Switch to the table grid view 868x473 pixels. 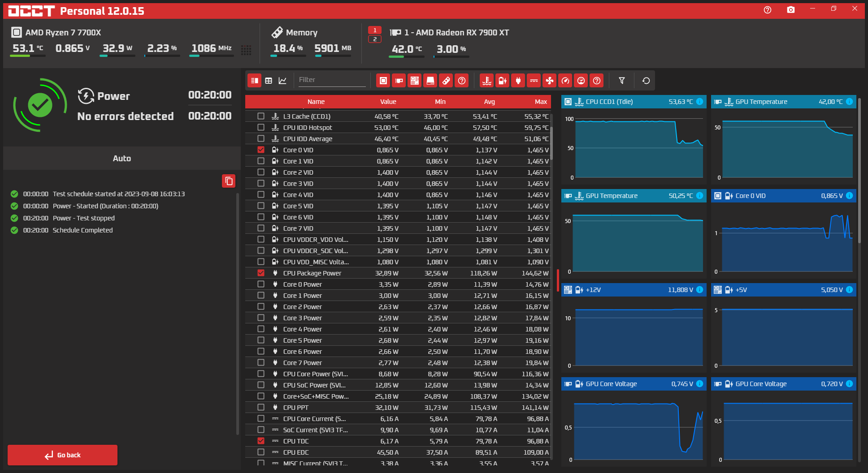tap(269, 81)
